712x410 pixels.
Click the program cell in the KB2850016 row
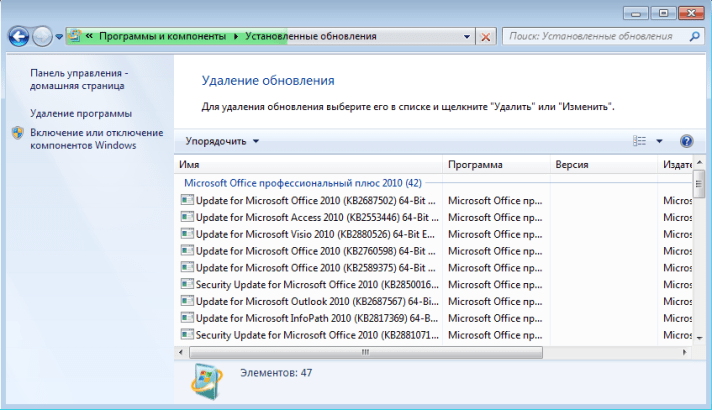pos(495,285)
